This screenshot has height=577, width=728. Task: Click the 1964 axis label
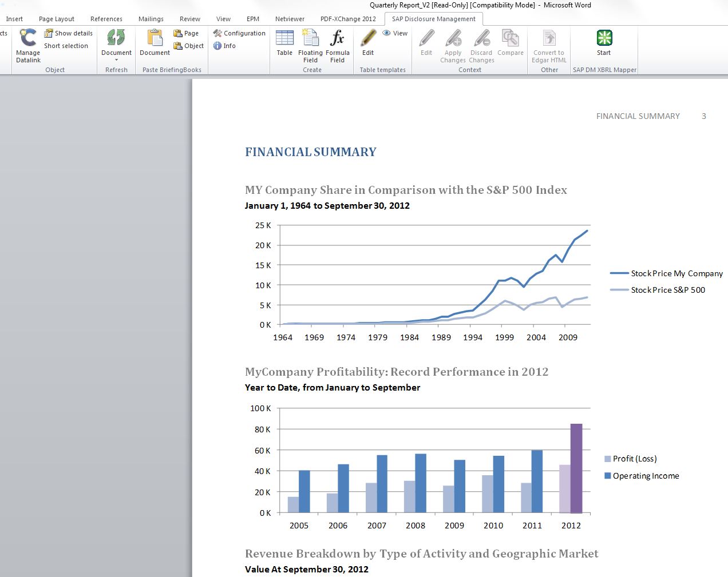[283, 337]
